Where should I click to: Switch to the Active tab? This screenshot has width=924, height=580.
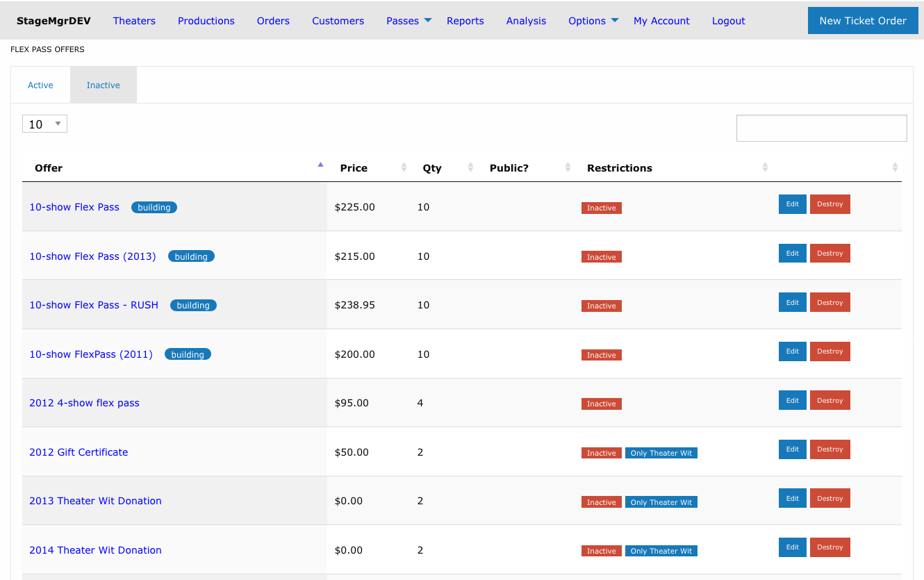[x=40, y=85]
